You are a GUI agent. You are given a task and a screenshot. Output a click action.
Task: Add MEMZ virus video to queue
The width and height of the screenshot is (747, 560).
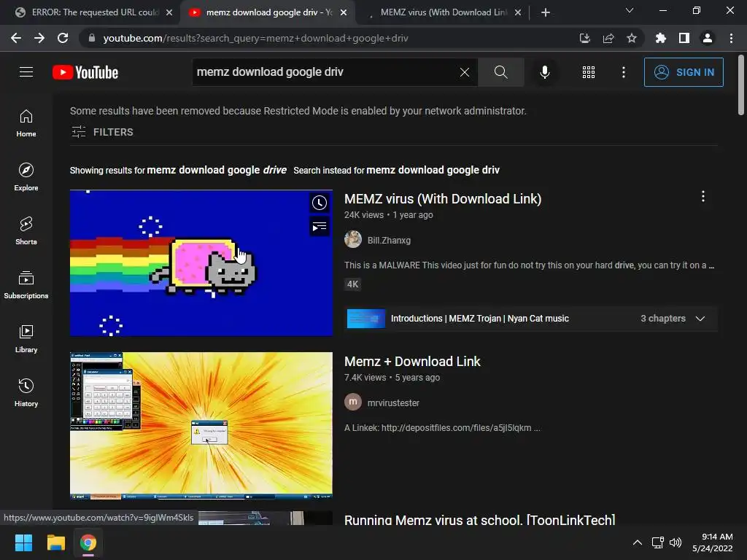pos(320,227)
